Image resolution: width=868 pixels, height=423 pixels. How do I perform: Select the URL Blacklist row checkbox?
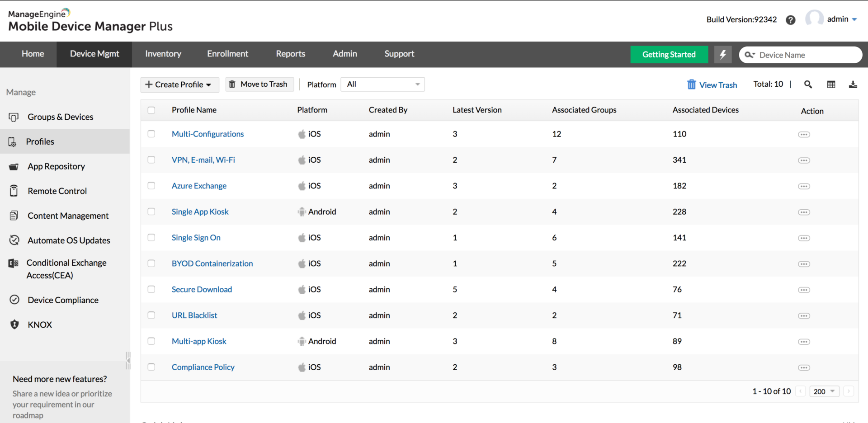(151, 315)
